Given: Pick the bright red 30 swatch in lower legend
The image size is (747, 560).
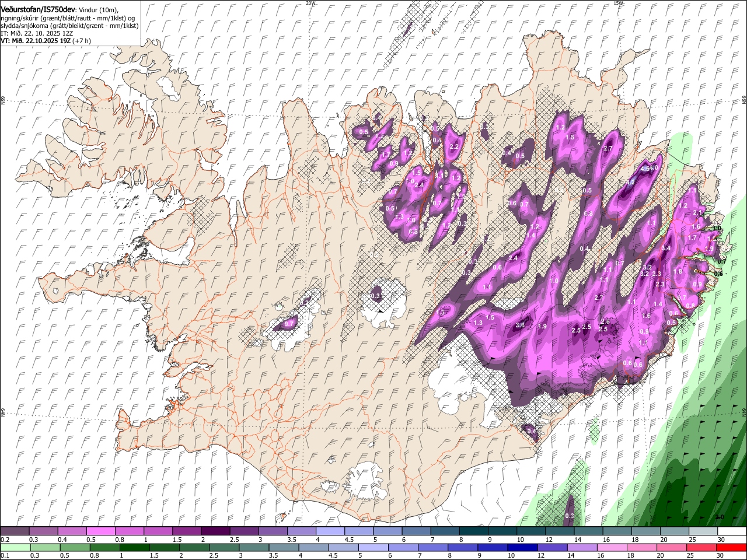Looking at the screenshot, I should [732, 548].
